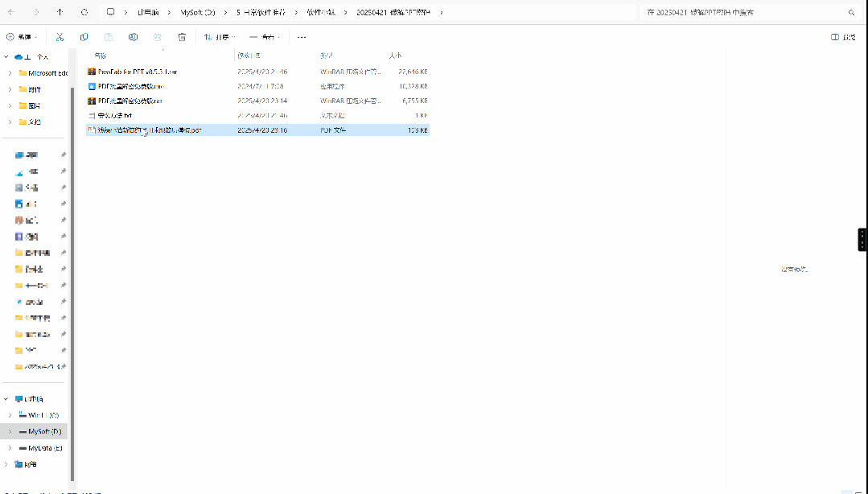Image resolution: width=868 pixels, height=494 pixels.
Task: Click the Rename icon in toolbar
Action: 134,37
